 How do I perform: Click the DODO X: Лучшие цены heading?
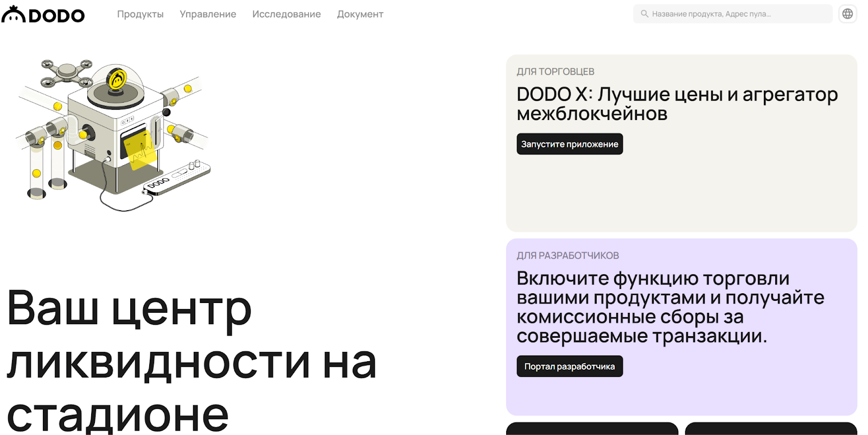(677, 104)
